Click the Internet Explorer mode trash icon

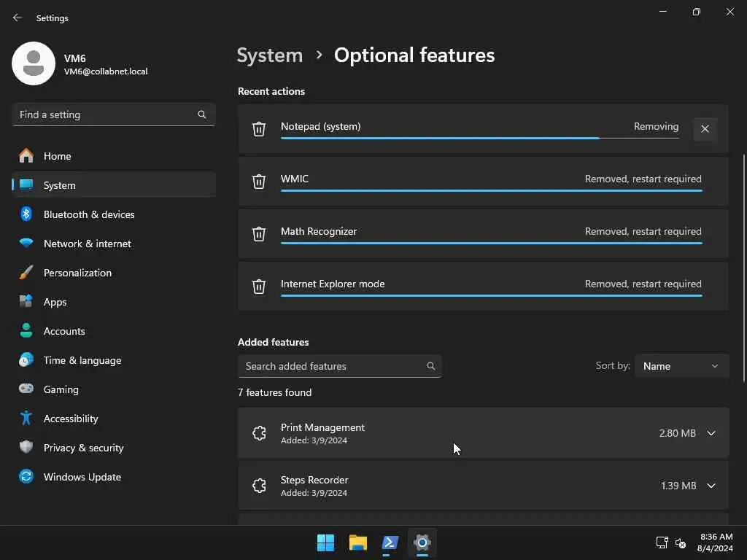[x=259, y=287]
